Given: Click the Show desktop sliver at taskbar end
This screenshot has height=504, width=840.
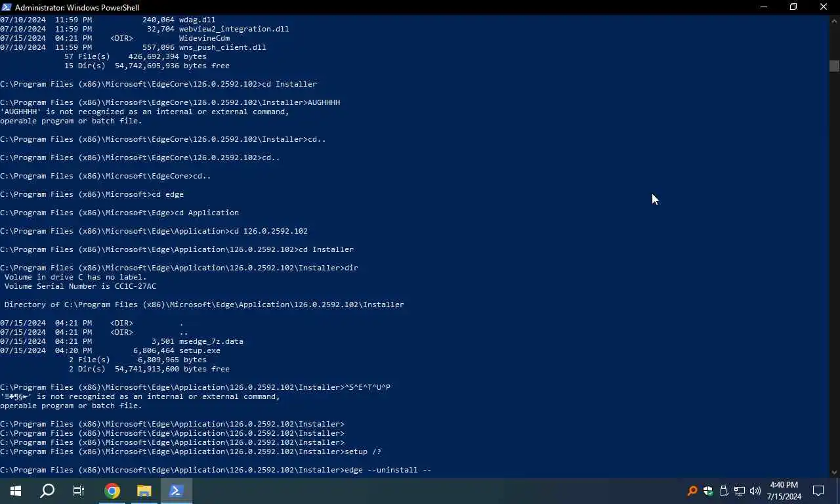Looking at the screenshot, I should click(x=838, y=491).
